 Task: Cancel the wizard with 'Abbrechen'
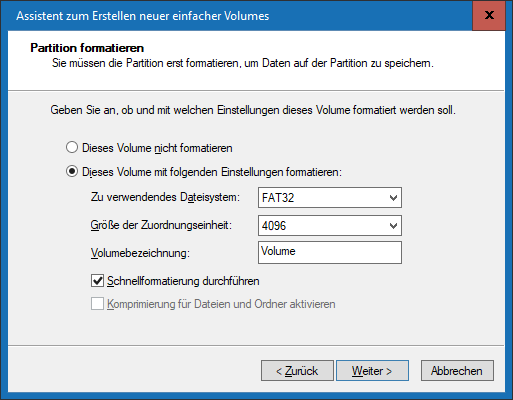(x=457, y=370)
